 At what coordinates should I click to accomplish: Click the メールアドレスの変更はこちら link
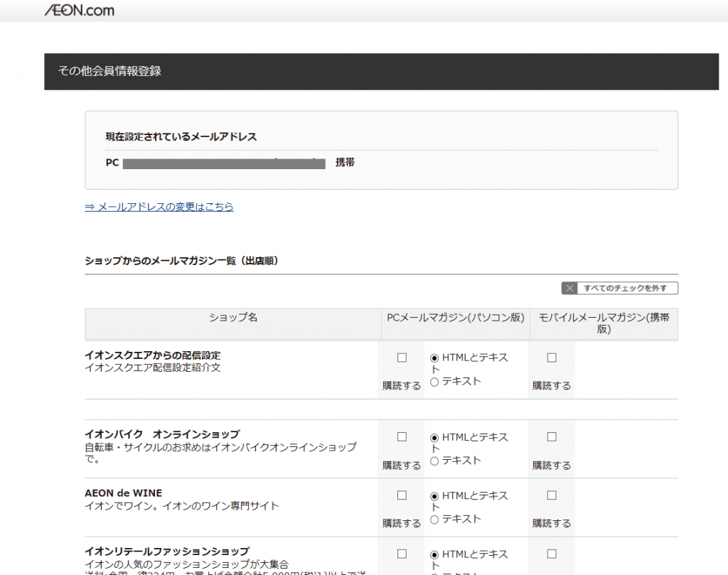(159, 207)
